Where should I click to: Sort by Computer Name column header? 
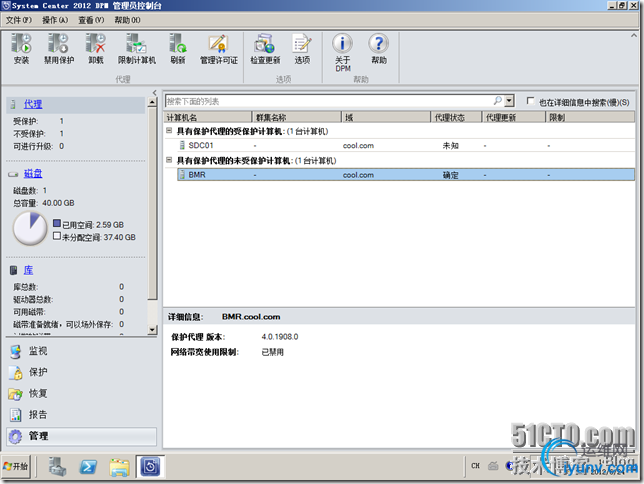click(x=207, y=118)
